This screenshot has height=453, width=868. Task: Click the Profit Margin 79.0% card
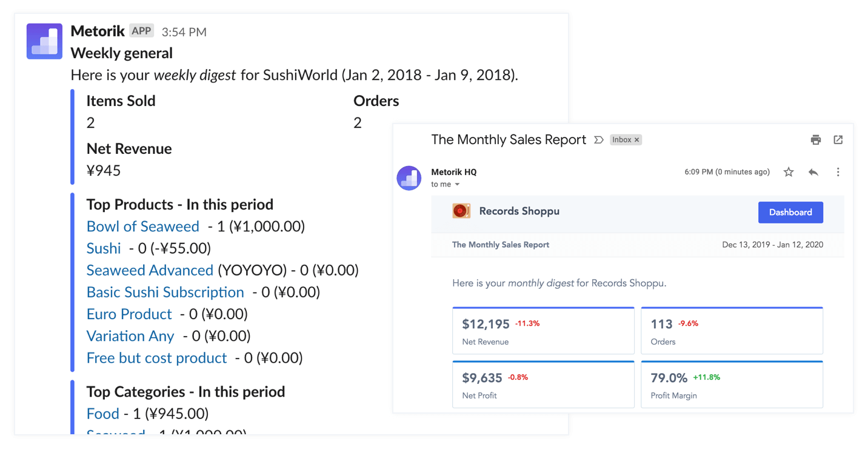pyautogui.click(x=732, y=385)
